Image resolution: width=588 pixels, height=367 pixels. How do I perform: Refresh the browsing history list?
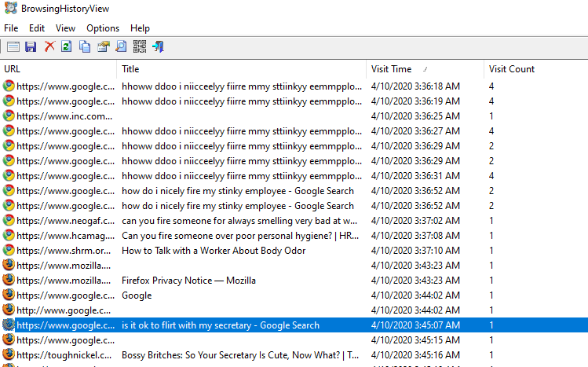[x=67, y=46]
